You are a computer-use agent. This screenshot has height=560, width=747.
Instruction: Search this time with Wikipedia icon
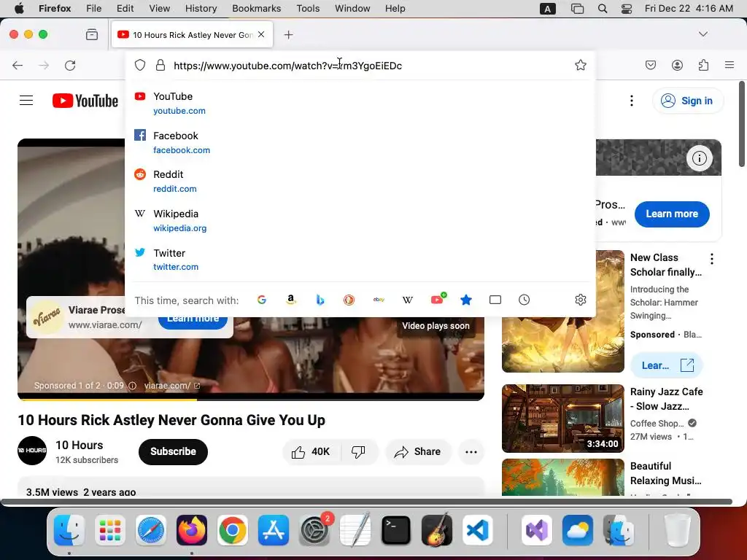408,300
